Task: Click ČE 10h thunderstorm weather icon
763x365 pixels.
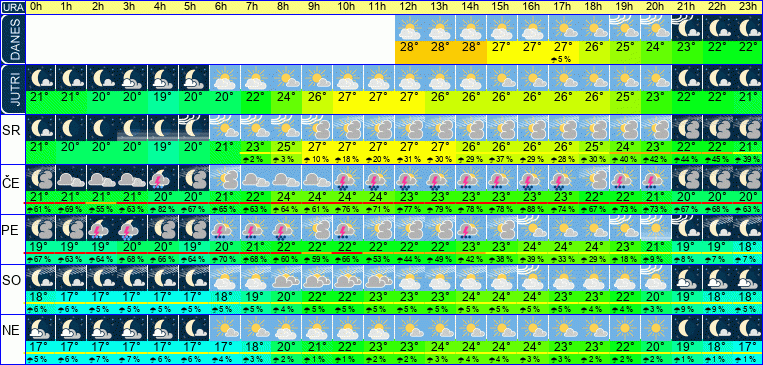Action: [x=348, y=178]
